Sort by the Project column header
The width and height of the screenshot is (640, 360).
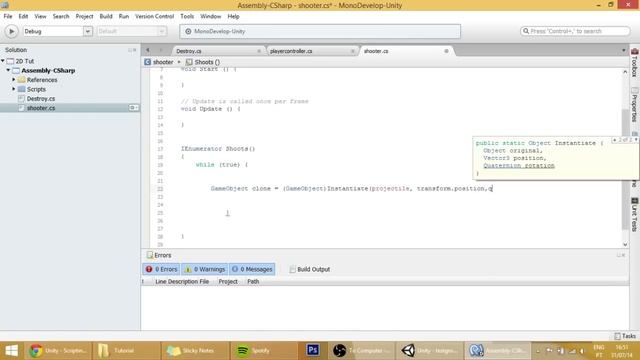[x=228, y=282]
